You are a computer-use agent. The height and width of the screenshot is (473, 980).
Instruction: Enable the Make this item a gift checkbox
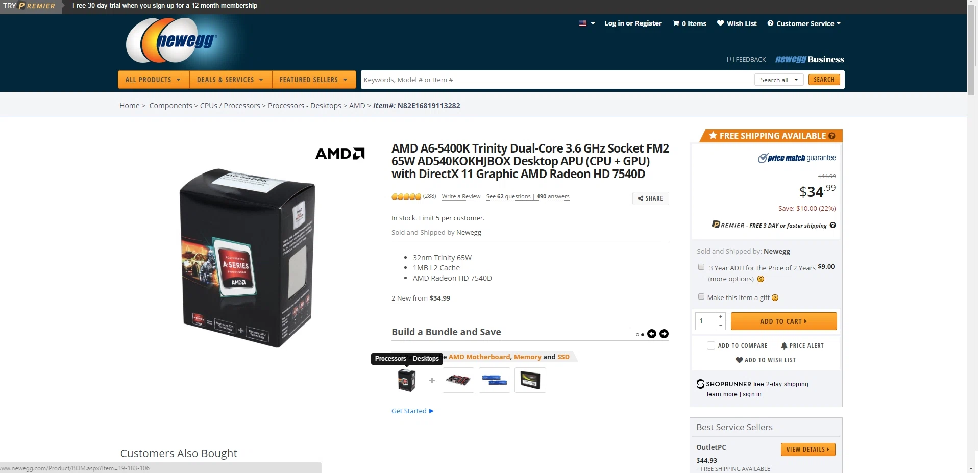coord(701,297)
